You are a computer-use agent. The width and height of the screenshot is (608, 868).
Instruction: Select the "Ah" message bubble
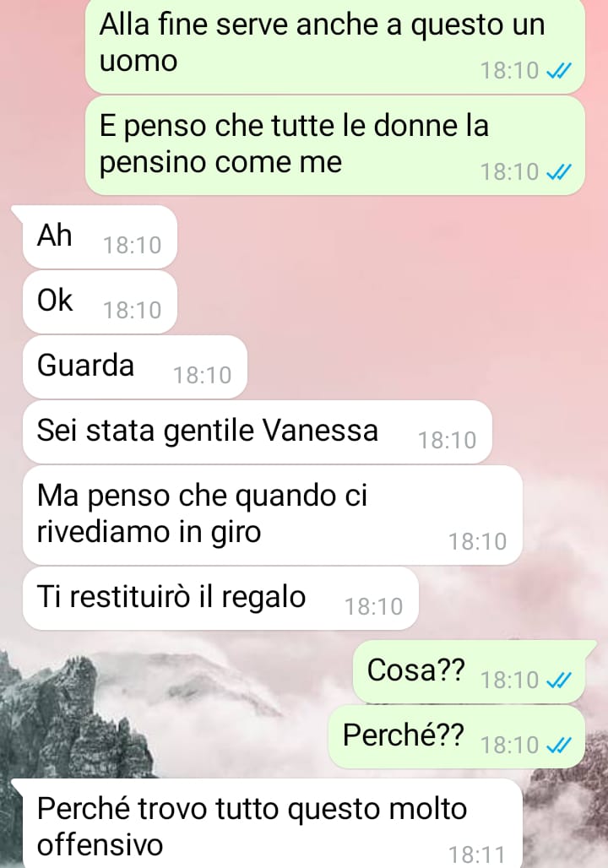click(x=100, y=237)
